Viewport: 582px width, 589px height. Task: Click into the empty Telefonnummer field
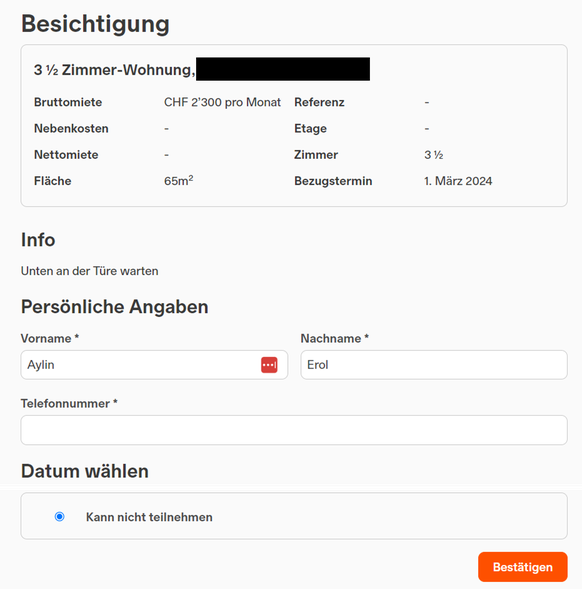pos(294,430)
